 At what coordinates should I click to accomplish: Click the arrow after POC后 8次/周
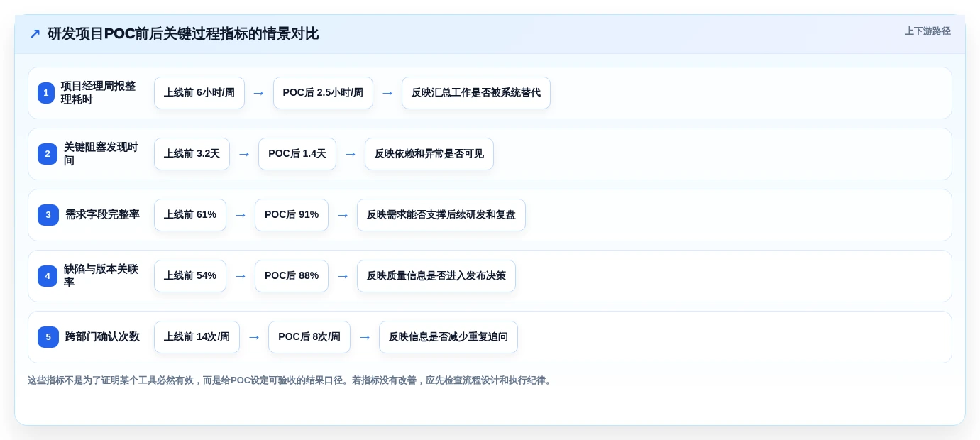(x=365, y=337)
